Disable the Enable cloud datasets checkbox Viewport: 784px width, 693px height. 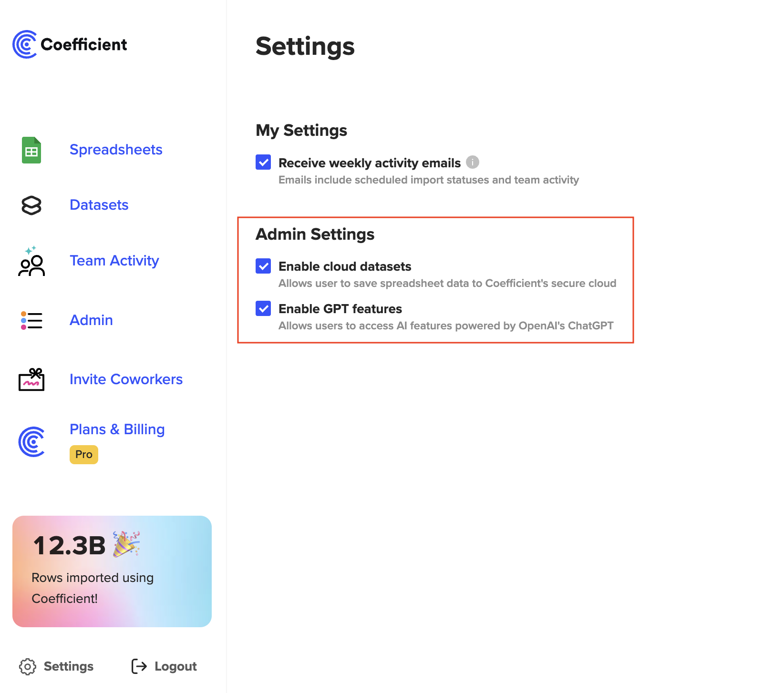[x=263, y=266]
